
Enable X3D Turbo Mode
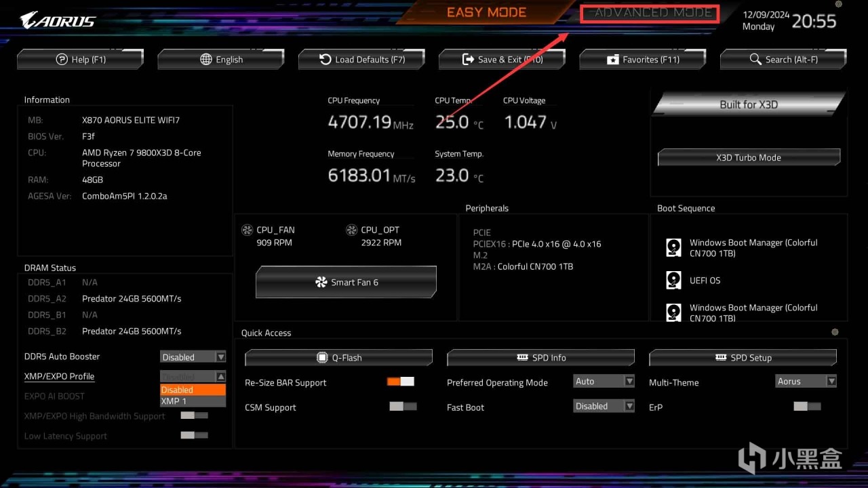pyautogui.click(x=749, y=157)
